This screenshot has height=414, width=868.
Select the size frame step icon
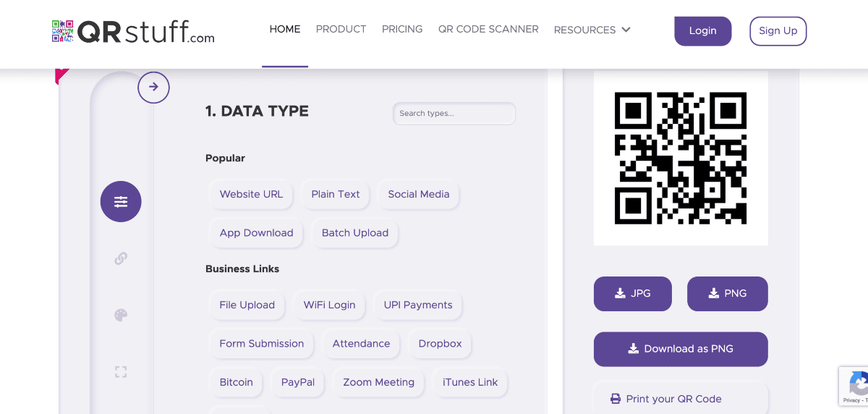coord(121,371)
